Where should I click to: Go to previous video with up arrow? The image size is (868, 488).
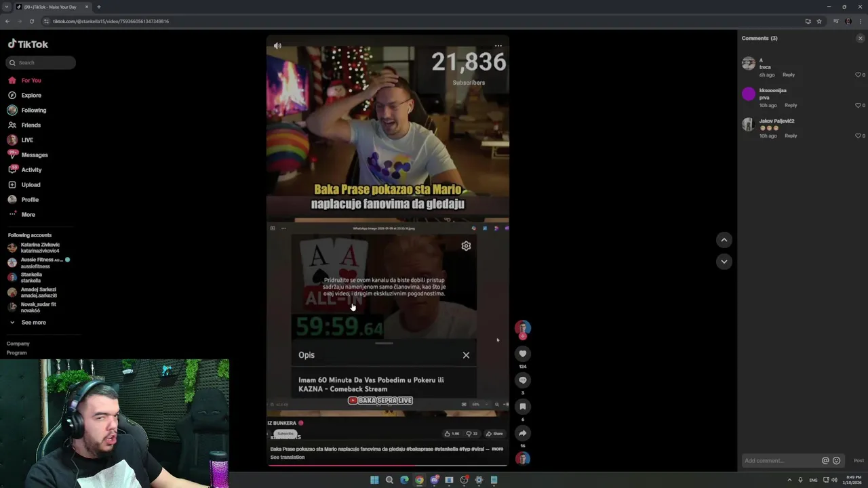[x=724, y=239]
